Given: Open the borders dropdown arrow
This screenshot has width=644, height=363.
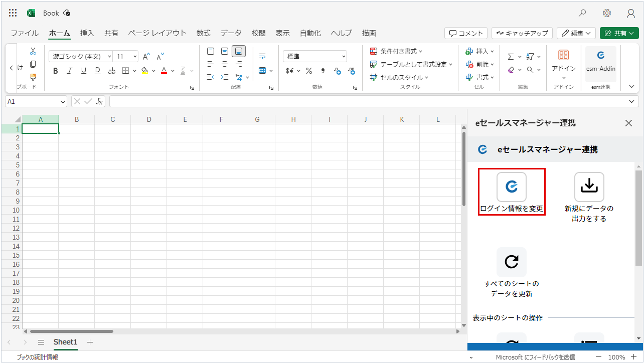Looking at the screenshot, I should pyautogui.click(x=134, y=71).
